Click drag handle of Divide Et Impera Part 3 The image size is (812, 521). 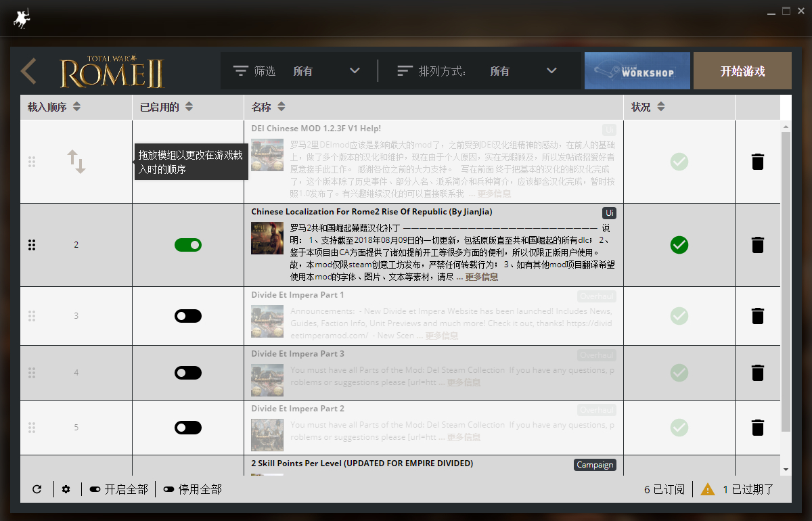coord(32,373)
